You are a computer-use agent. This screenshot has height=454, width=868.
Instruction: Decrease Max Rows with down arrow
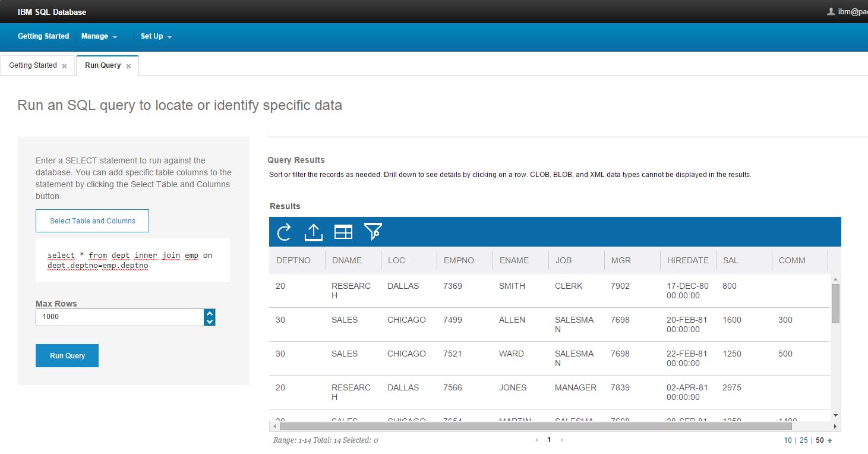[209, 321]
